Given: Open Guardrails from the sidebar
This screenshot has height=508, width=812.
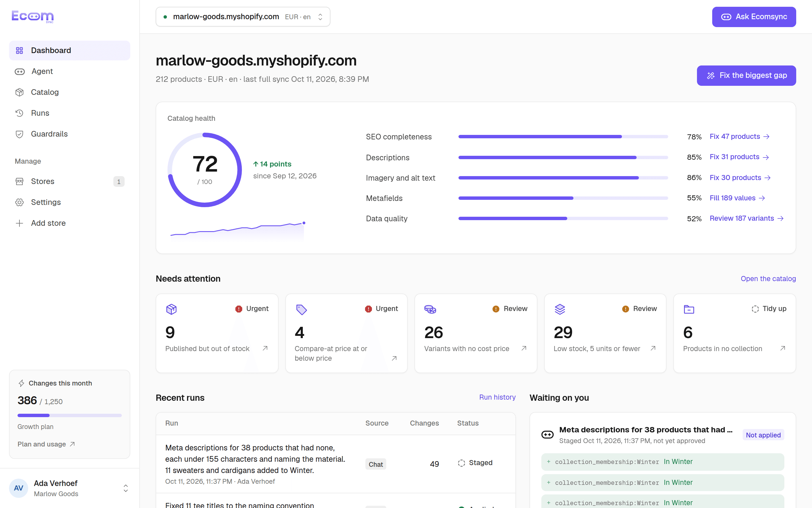Looking at the screenshot, I should point(69,134).
